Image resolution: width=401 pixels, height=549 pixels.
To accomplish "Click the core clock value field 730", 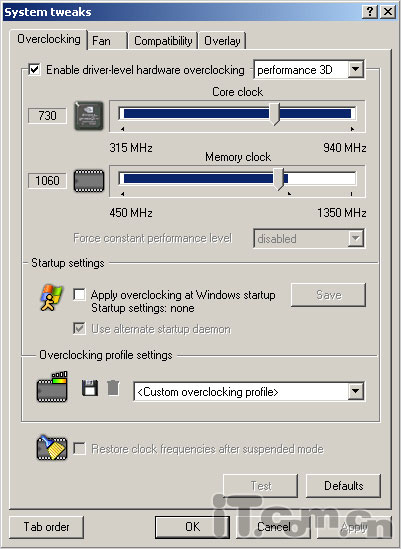I will [x=47, y=116].
